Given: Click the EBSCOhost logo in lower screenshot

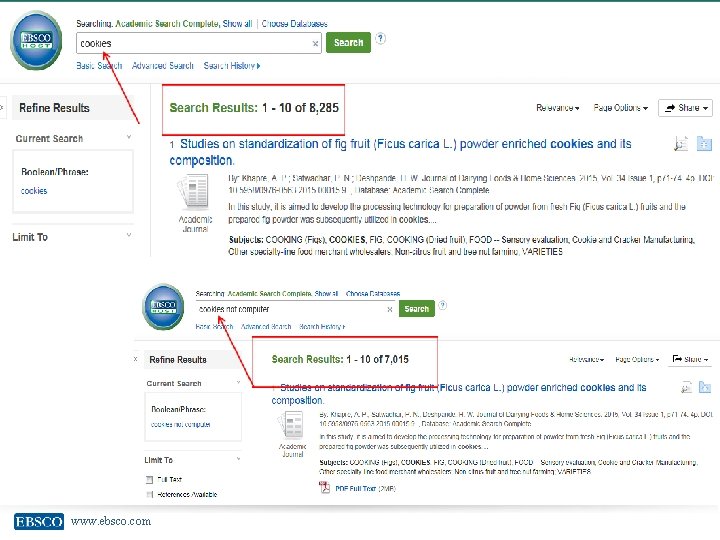Looking at the screenshot, I should coord(163,306).
